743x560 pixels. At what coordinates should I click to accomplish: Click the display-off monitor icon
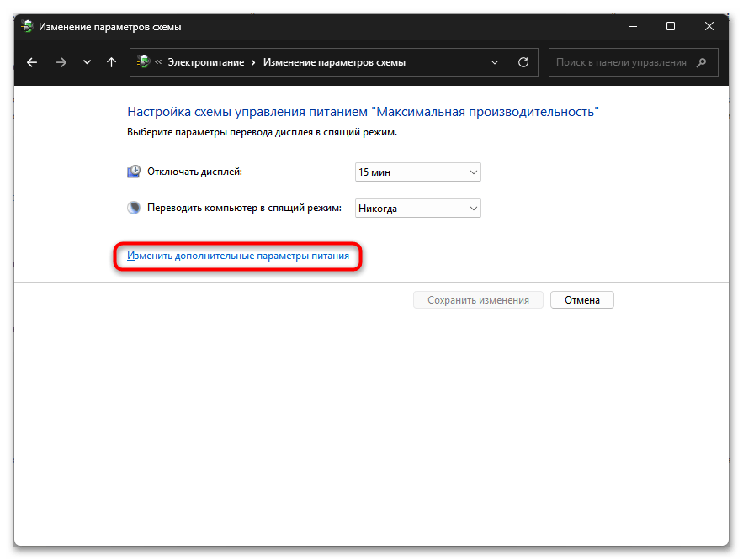coord(134,172)
